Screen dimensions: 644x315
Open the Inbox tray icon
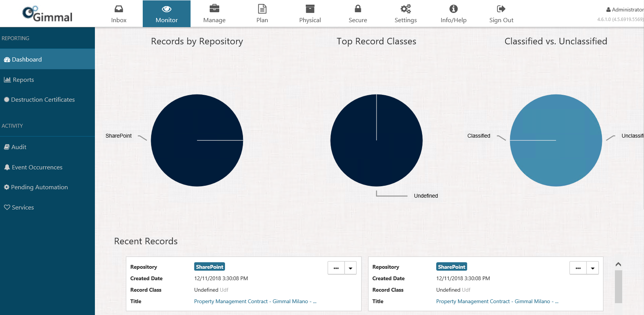click(119, 9)
